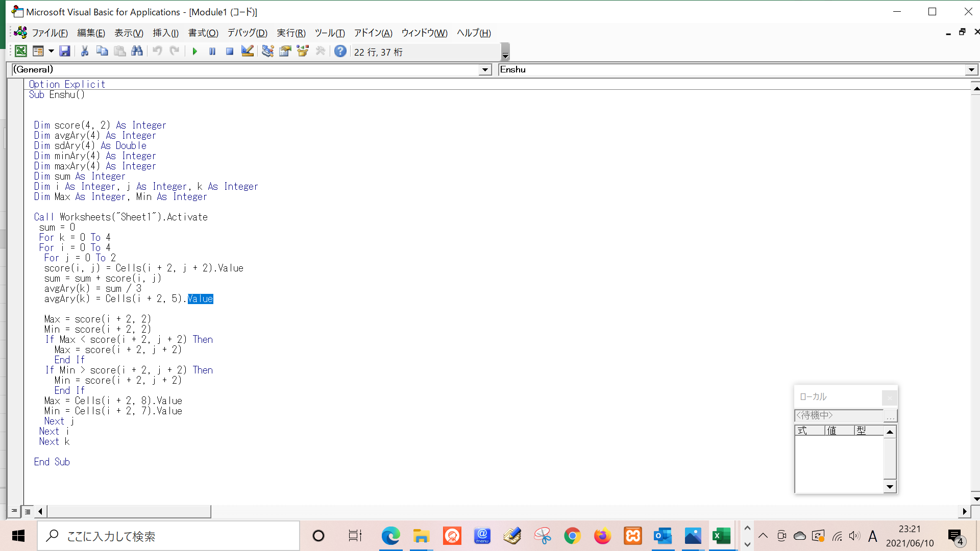Open Google Chrome from taskbar
The width and height of the screenshot is (980, 551).
(x=572, y=536)
